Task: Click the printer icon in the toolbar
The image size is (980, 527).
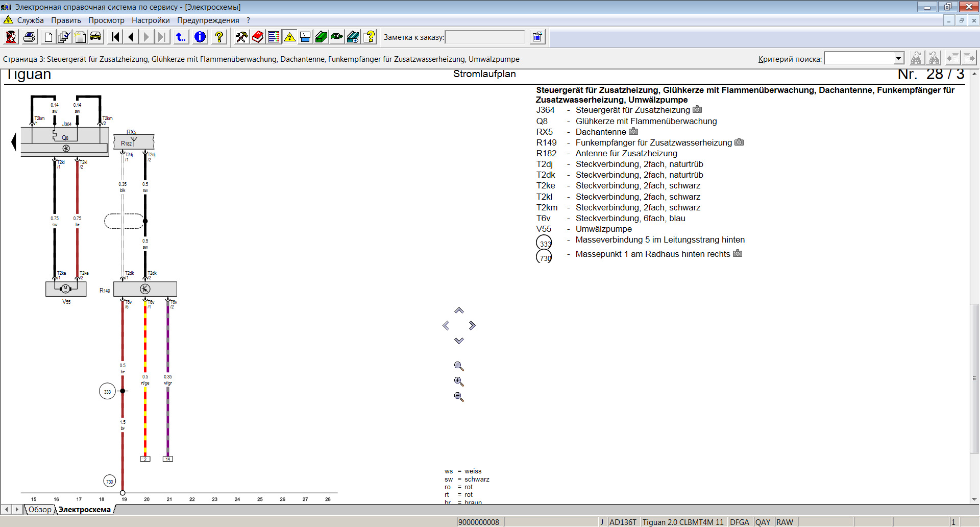Action: coord(30,37)
